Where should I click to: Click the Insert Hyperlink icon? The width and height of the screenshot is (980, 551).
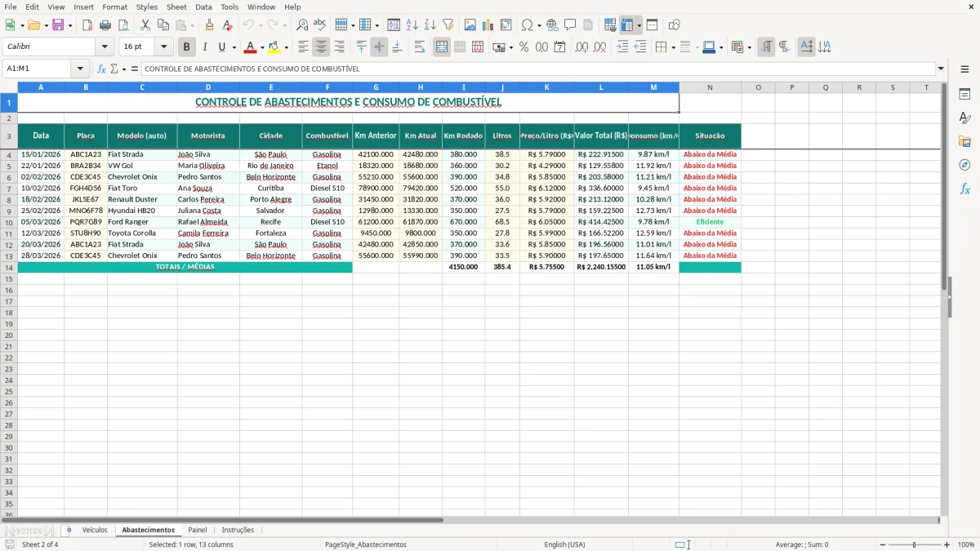[x=552, y=25]
